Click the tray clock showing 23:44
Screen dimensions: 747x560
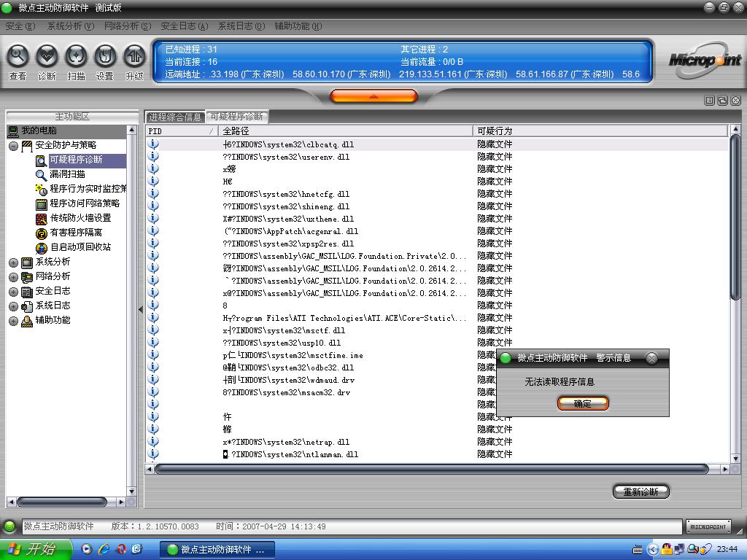point(727,550)
